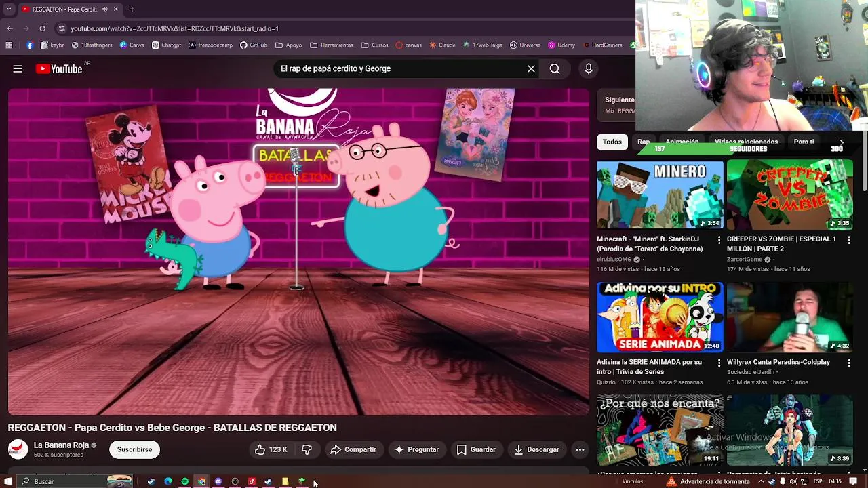The image size is (868, 488).
Task: Click the search input field
Action: pyautogui.click(x=400, y=68)
